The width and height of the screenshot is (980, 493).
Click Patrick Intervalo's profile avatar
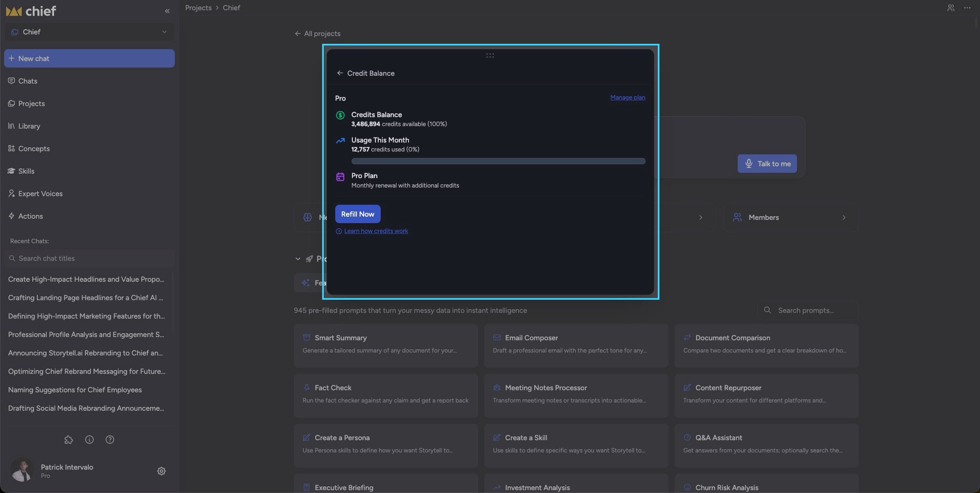coord(22,470)
